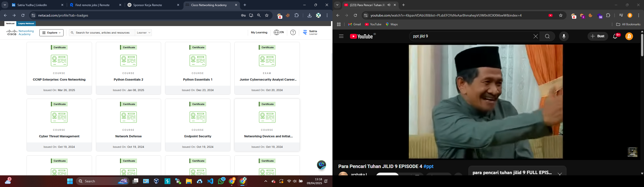Click the cookie extension icon in YouTube window
Viewport: 644px width, 187px height.
590,16
